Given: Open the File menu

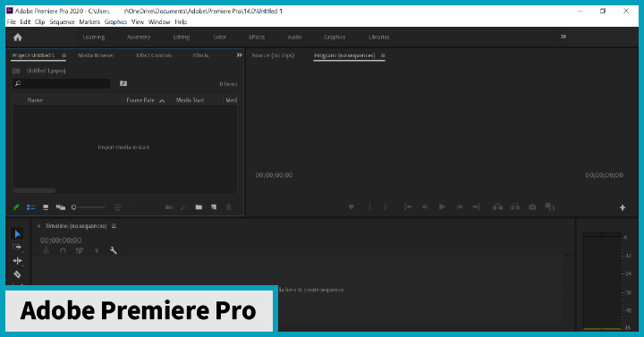Looking at the screenshot, I should click(x=12, y=21).
